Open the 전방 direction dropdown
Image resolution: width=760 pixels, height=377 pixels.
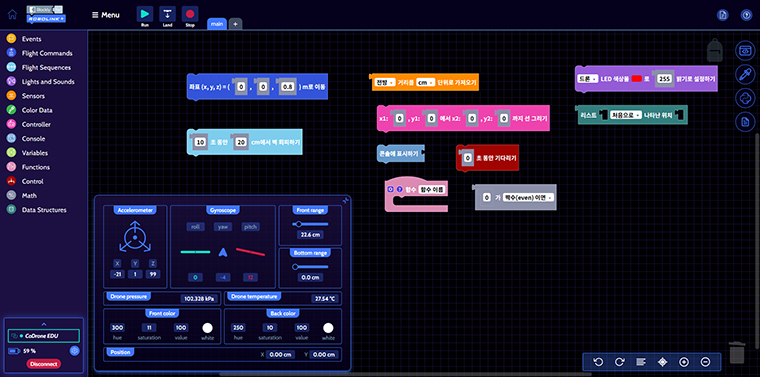tap(384, 82)
